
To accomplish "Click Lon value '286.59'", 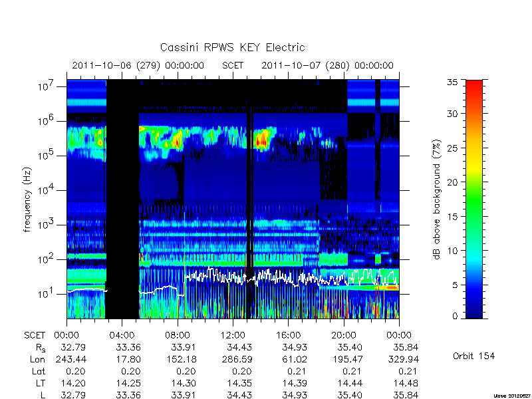I will [237, 359].
